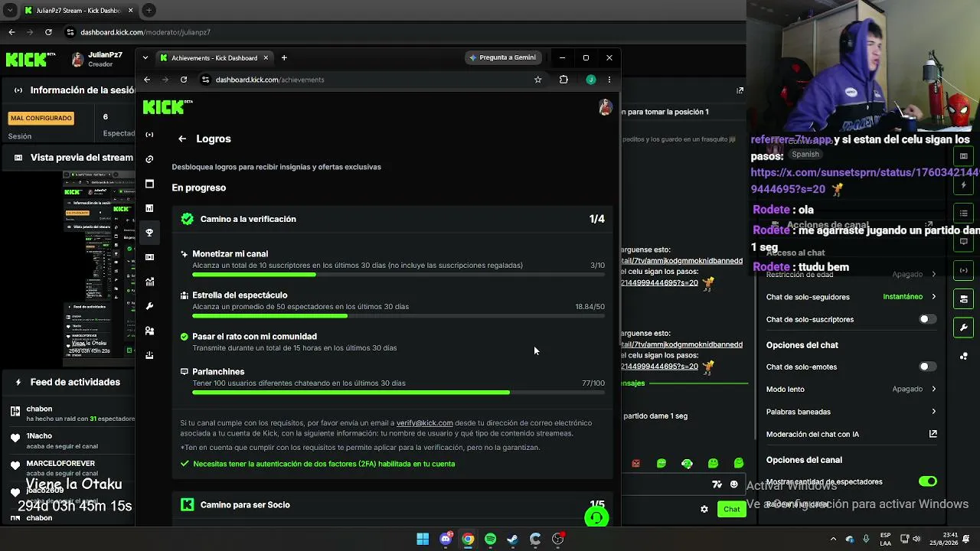Open the Kick logo in Achievements window
The image size is (980, 551).
[x=168, y=107]
